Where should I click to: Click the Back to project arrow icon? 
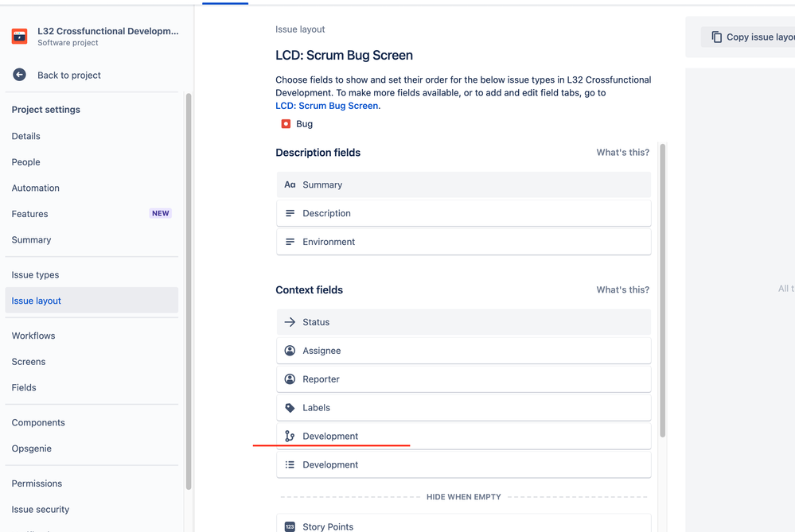[19, 75]
